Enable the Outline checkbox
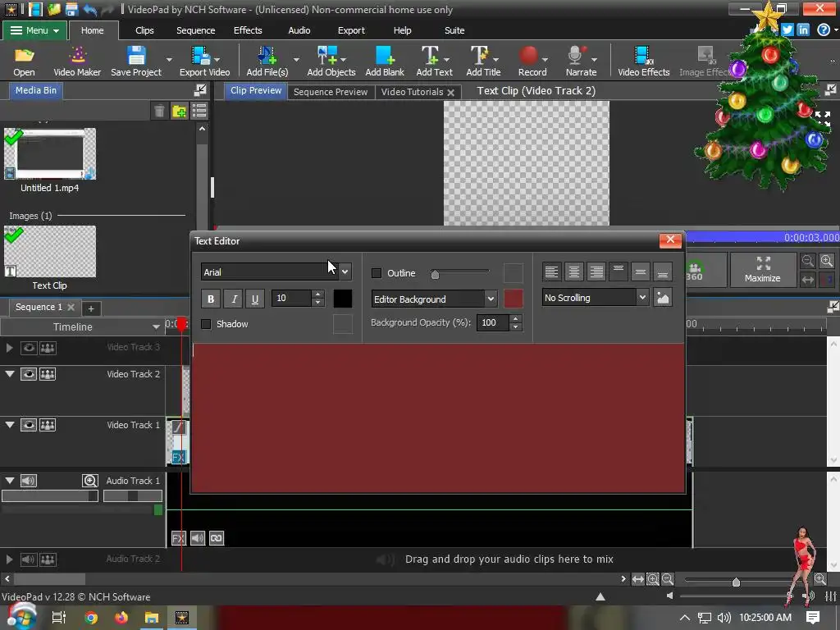The width and height of the screenshot is (840, 630). point(377,273)
